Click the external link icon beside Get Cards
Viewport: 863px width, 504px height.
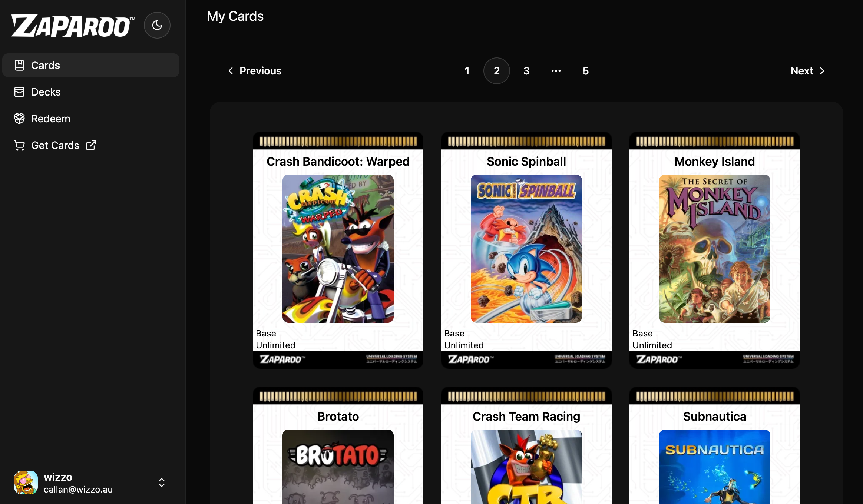[x=91, y=145]
